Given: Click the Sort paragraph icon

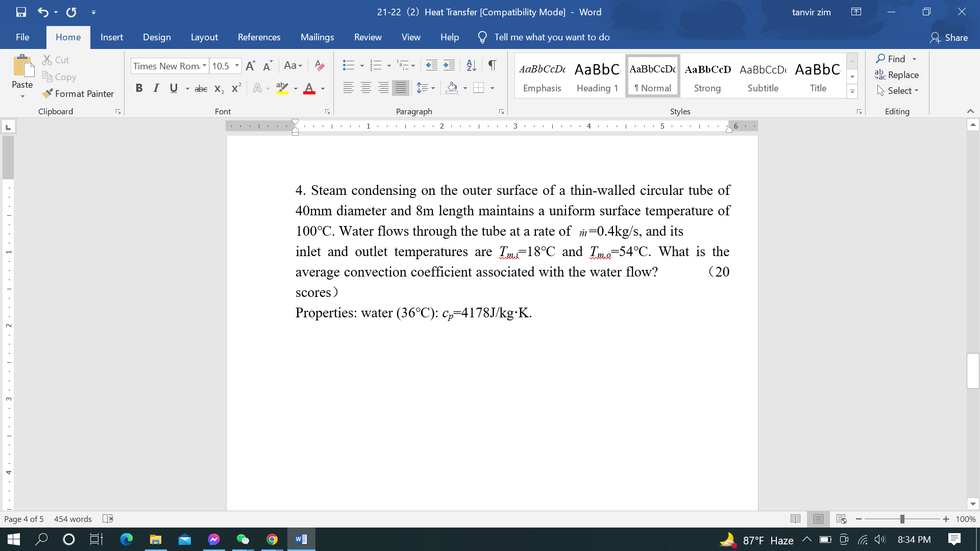Looking at the screenshot, I should pos(471,65).
